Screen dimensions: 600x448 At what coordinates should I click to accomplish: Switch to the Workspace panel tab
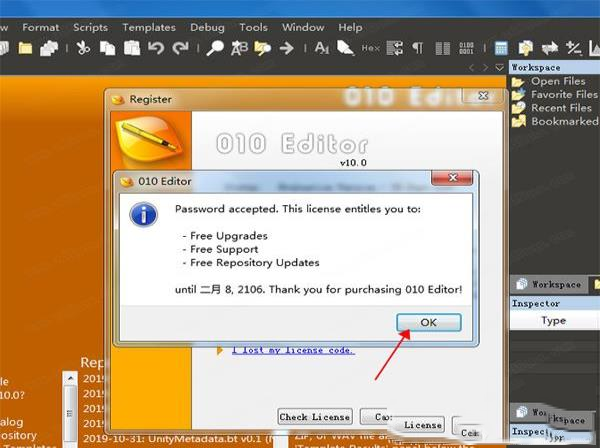pos(549,284)
